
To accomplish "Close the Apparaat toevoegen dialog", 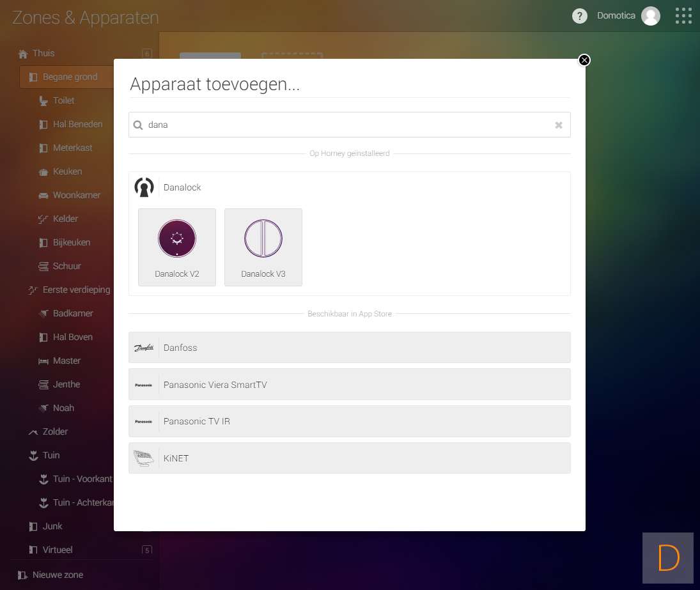I will pos(584,60).
